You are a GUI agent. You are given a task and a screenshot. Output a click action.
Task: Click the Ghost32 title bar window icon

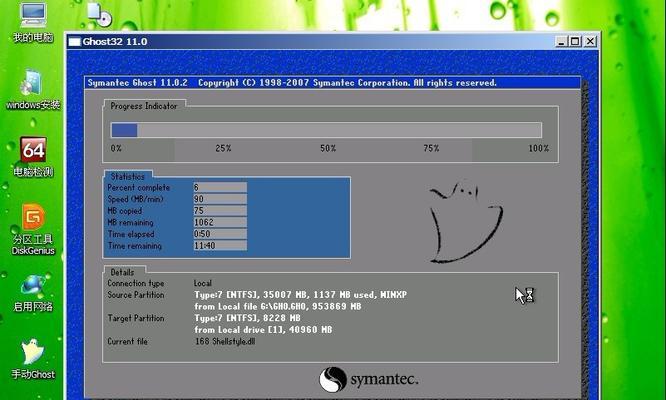pyautogui.click(x=74, y=42)
